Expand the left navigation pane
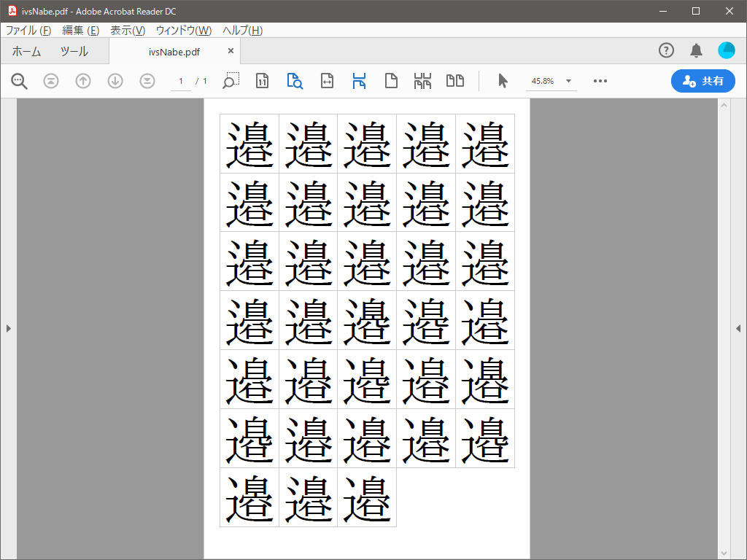747x560 pixels. coord(8,329)
